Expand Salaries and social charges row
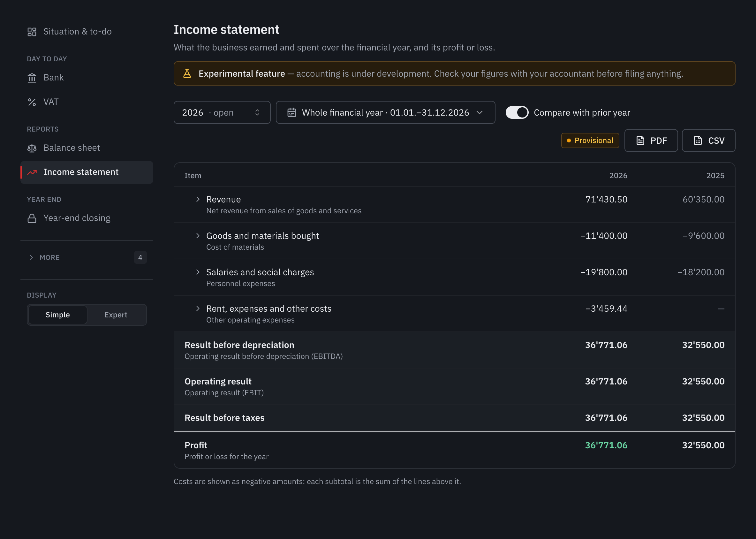The image size is (756, 539). (x=198, y=272)
